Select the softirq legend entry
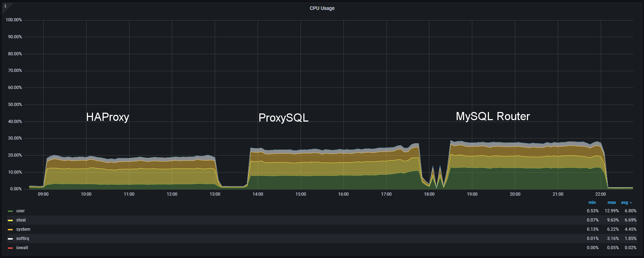The image size is (644, 258). 23,239
